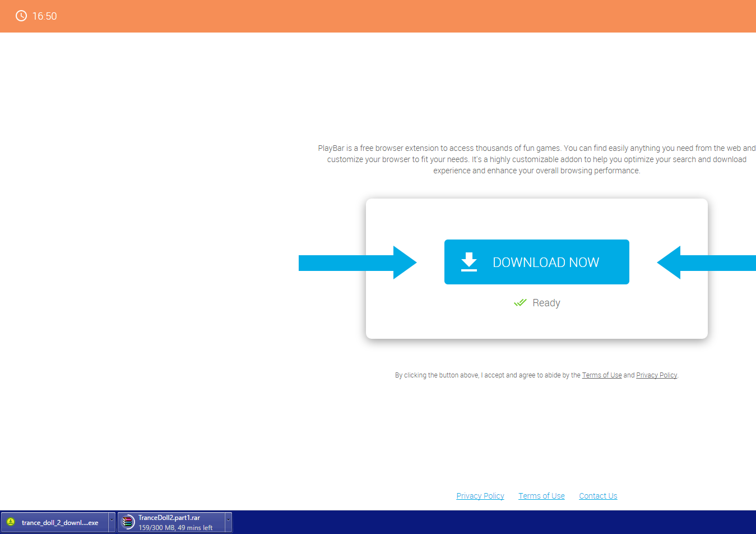
Task: Follow the footer Privacy Policy link
Action: tap(480, 496)
